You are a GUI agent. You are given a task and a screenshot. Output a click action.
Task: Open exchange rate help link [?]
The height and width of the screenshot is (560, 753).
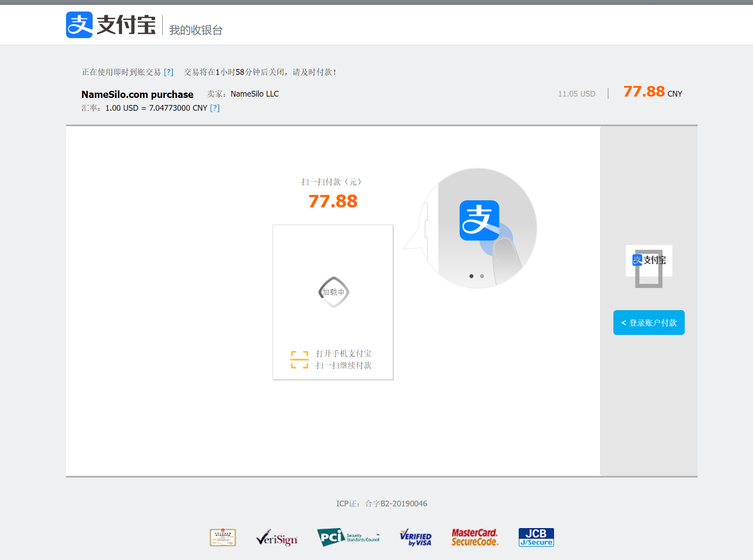215,108
